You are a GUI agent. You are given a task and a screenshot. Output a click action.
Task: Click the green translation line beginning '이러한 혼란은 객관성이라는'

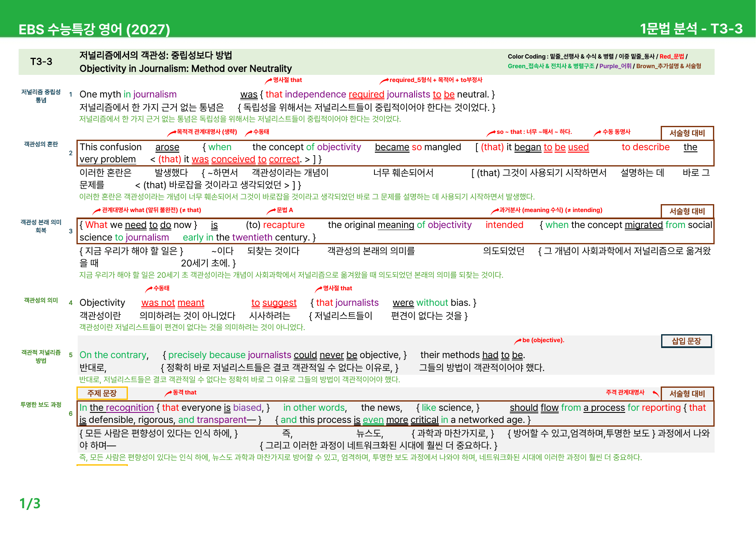coord(307,197)
